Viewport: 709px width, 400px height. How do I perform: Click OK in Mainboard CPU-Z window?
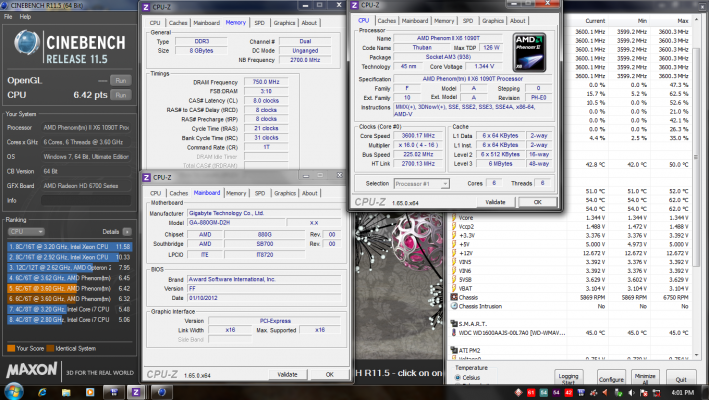click(x=329, y=375)
